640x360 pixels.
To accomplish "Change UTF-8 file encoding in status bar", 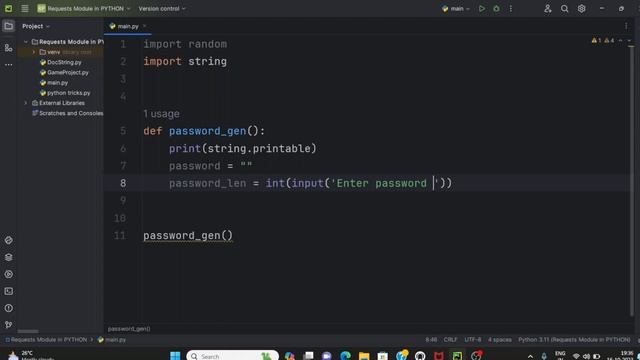I will point(473,340).
